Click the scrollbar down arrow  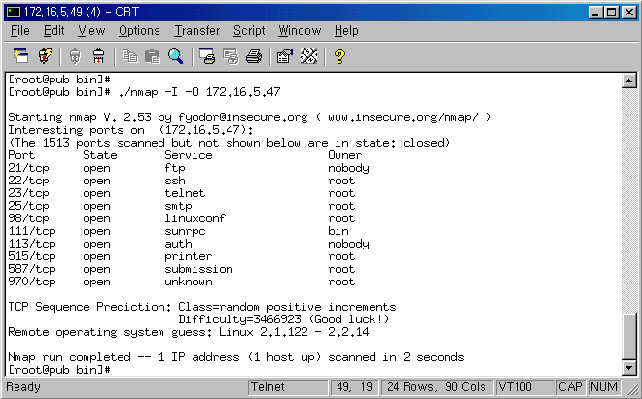(629, 368)
